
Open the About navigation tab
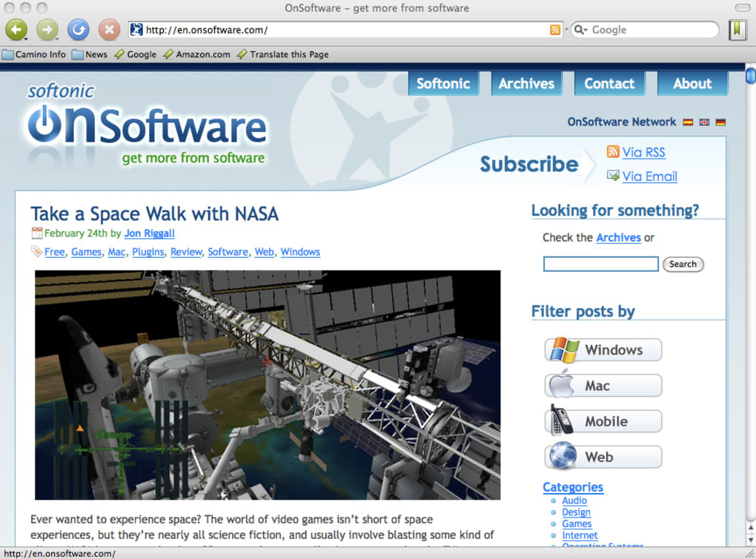pyautogui.click(x=692, y=84)
